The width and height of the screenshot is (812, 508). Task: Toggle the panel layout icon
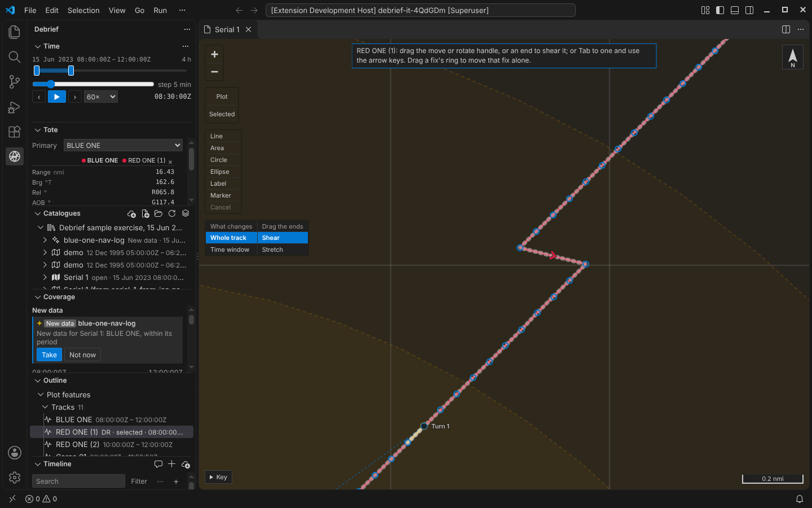point(735,10)
